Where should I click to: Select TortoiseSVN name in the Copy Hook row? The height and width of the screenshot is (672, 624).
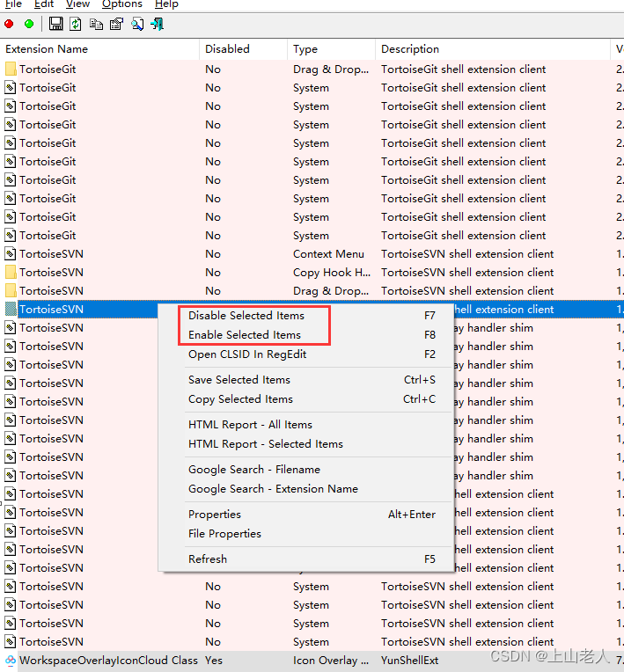pyautogui.click(x=51, y=272)
